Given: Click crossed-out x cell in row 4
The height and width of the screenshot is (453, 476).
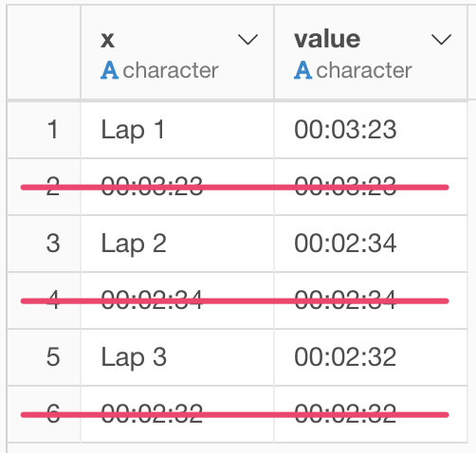Looking at the screenshot, I should 177,300.
